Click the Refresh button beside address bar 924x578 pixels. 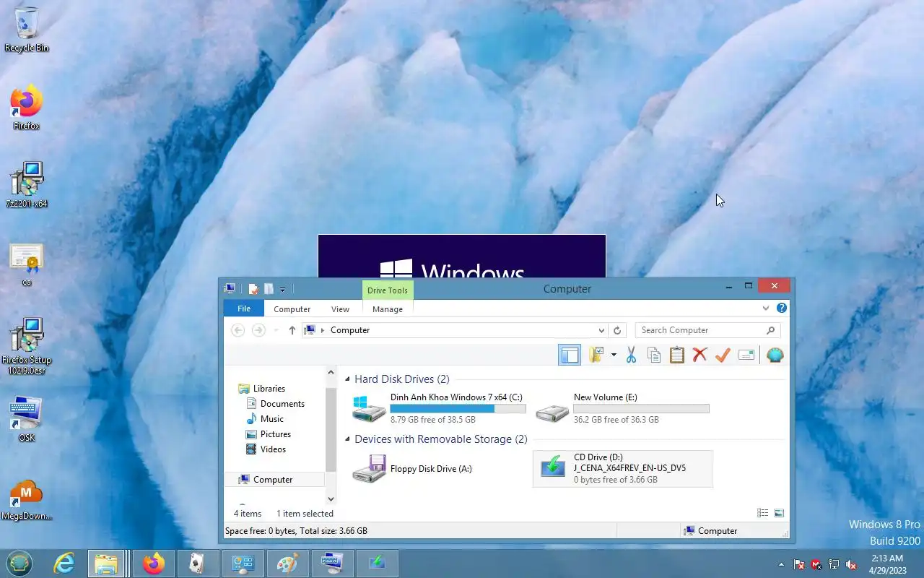click(617, 330)
